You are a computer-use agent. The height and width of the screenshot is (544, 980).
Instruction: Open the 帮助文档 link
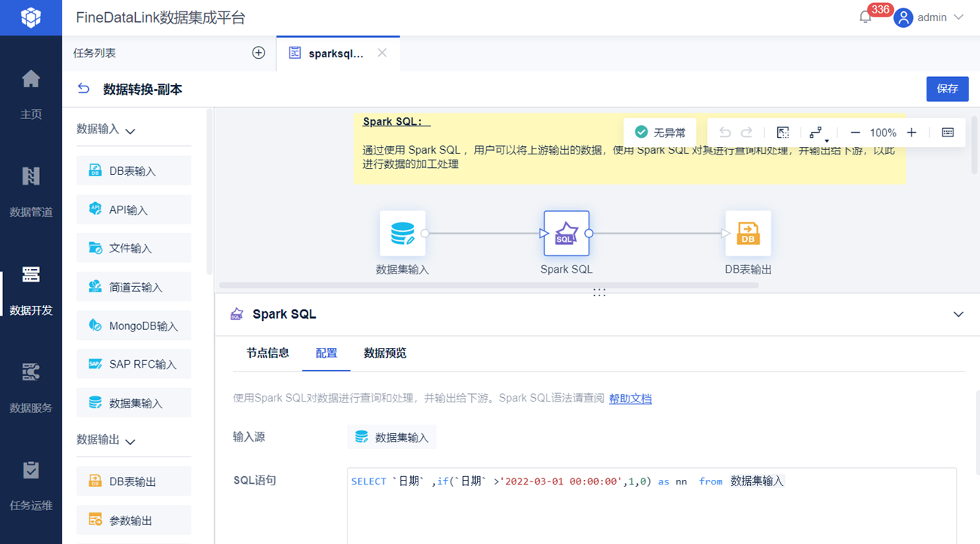pos(630,399)
